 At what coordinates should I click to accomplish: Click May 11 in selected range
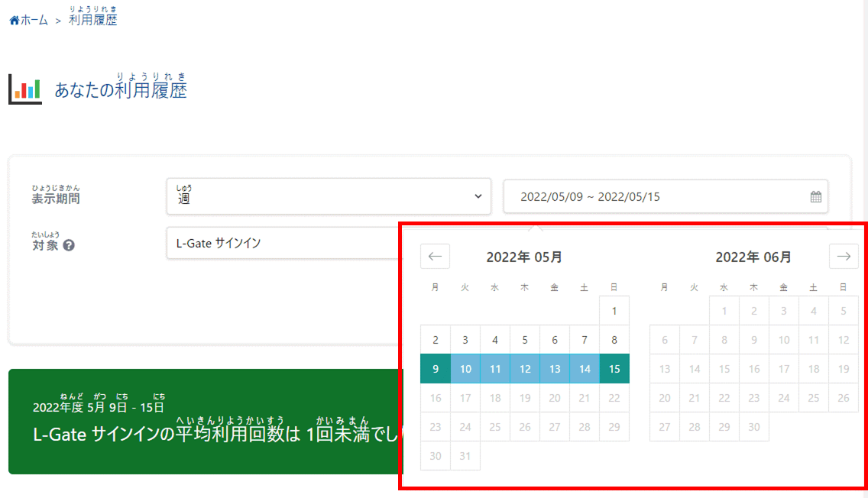pos(495,368)
